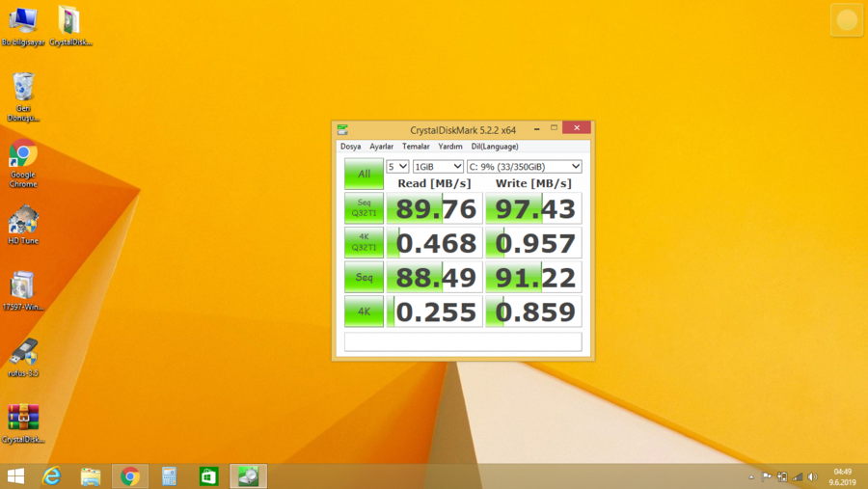This screenshot has width=868, height=489.
Task: Click the power/battery tray icon
Action: pyautogui.click(x=782, y=476)
